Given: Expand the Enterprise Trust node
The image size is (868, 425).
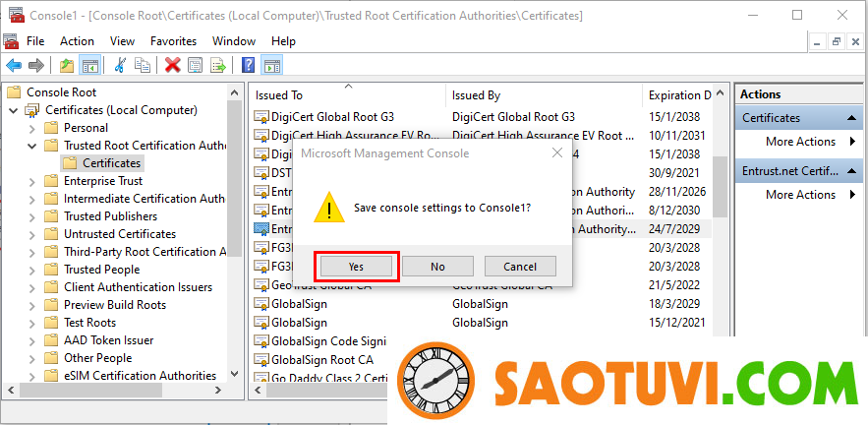Looking at the screenshot, I should click(32, 181).
